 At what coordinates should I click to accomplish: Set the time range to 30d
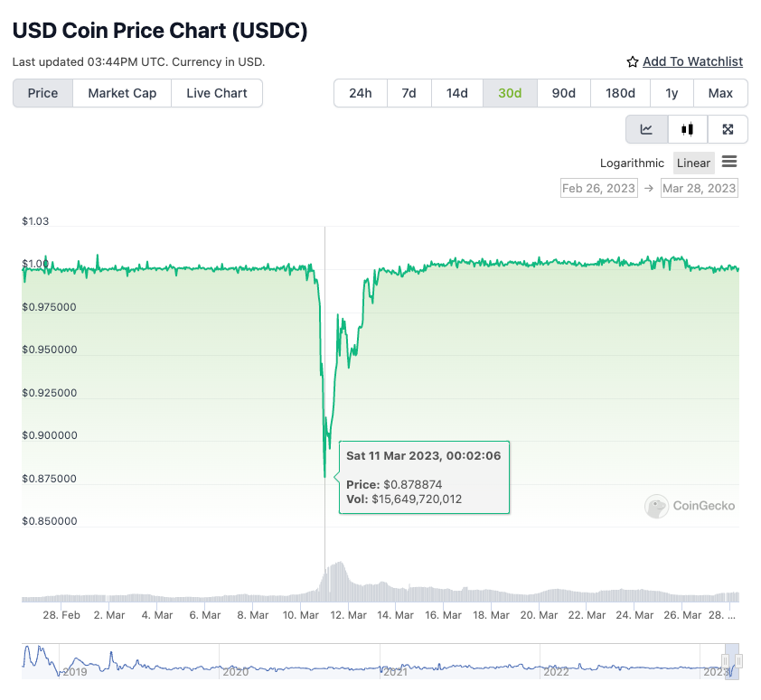510,93
